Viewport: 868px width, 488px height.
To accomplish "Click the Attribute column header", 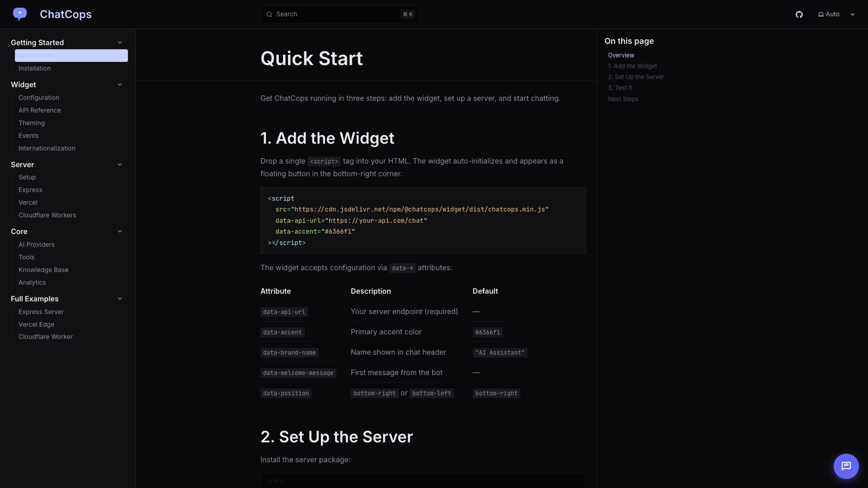I will [x=276, y=291].
